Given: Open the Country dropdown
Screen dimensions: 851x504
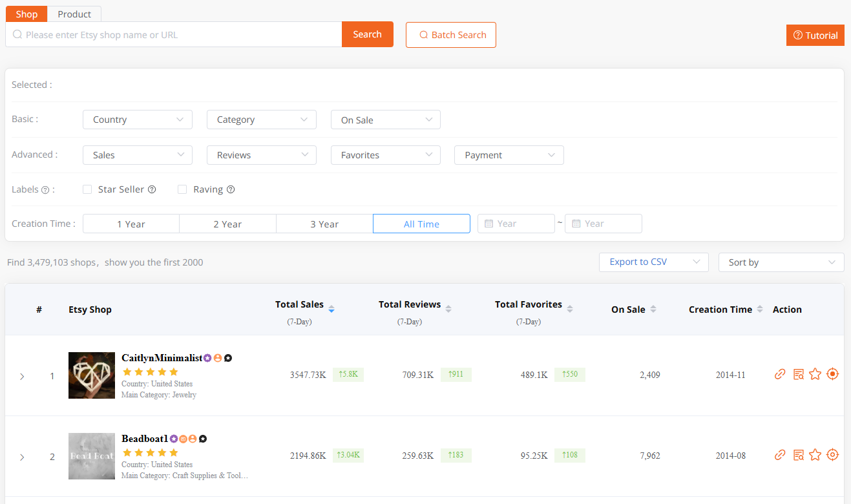Looking at the screenshot, I should [137, 120].
